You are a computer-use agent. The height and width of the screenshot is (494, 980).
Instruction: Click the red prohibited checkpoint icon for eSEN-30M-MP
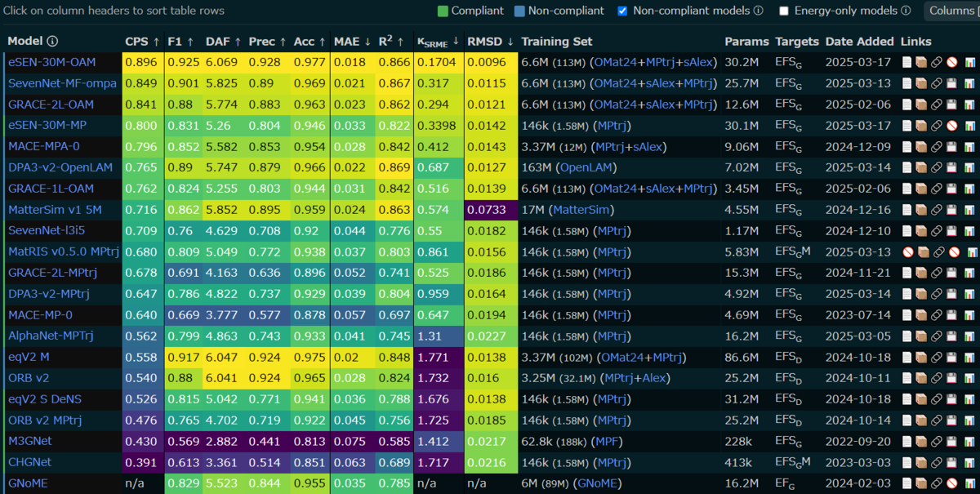click(x=951, y=125)
